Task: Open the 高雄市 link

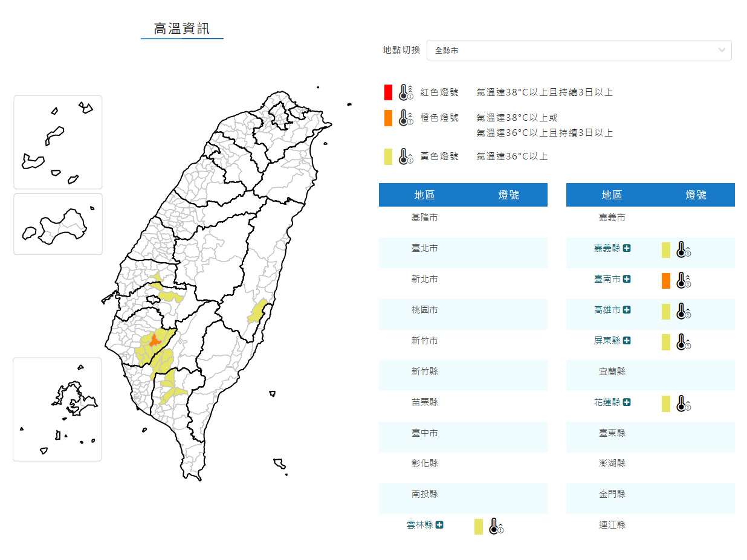Action: point(607,310)
